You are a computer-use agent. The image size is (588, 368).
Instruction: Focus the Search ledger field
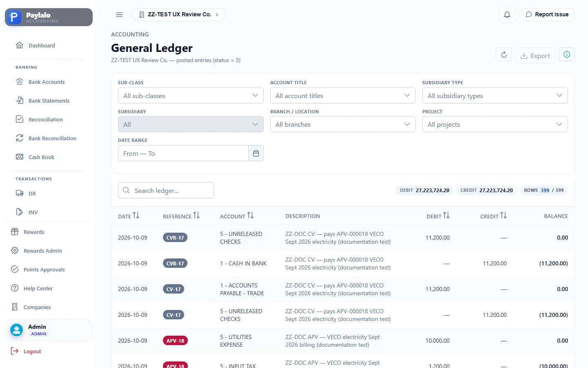click(166, 191)
